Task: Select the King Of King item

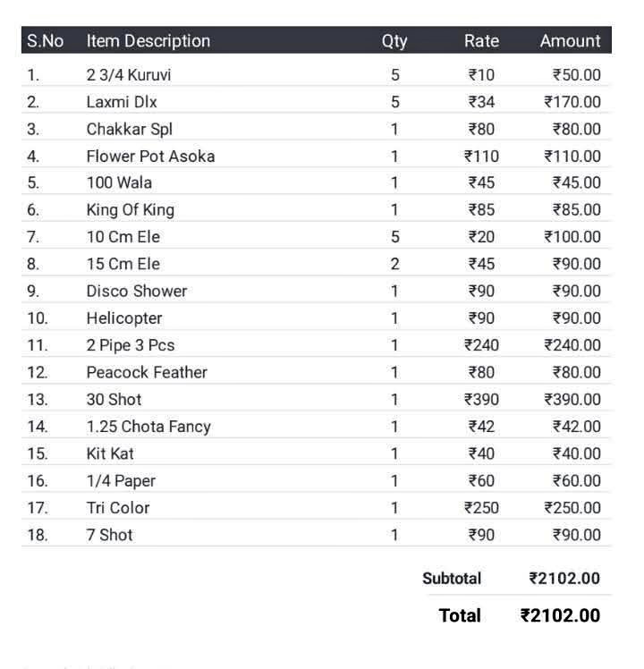Action: 131,210
